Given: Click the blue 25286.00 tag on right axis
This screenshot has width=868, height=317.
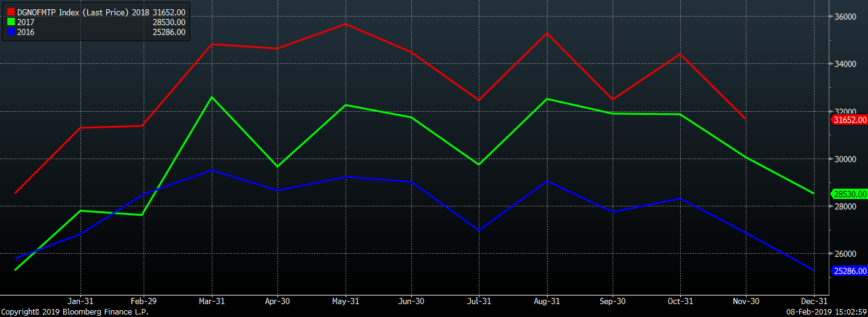Looking at the screenshot, I should pyautogui.click(x=850, y=271).
